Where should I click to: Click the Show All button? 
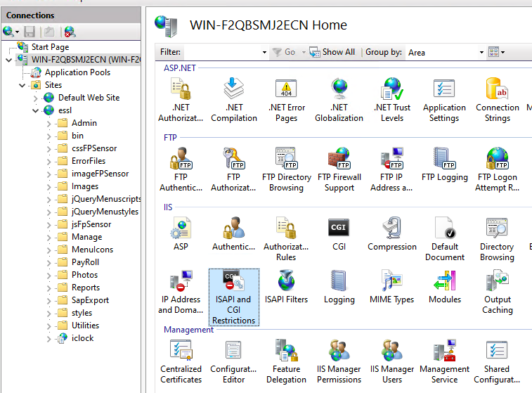[x=332, y=52]
